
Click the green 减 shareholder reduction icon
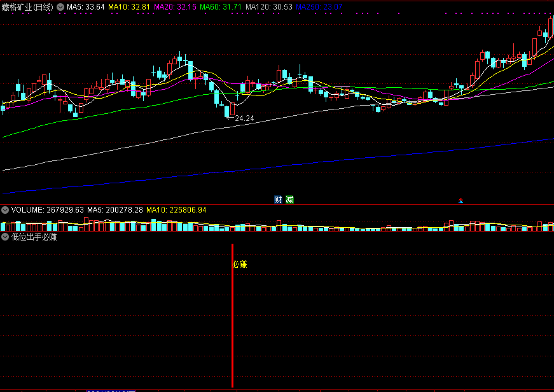tap(289, 200)
